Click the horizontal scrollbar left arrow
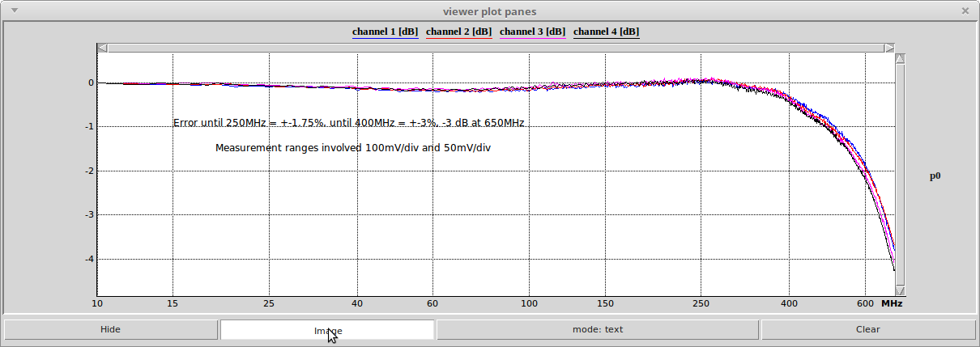The height and width of the screenshot is (347, 980). [102, 48]
